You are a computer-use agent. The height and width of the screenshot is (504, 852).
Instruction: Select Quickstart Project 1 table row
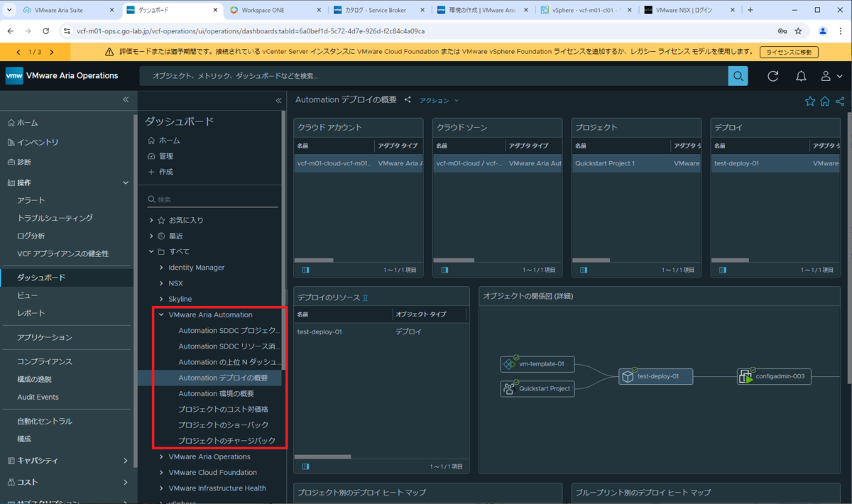pos(637,163)
